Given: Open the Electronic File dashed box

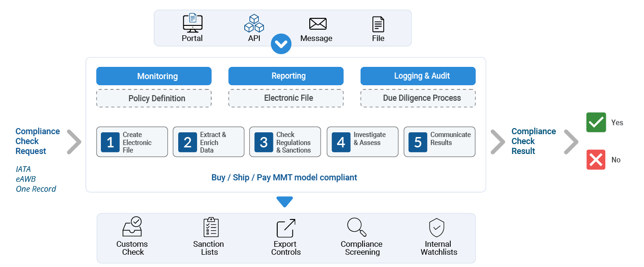Looking at the screenshot, I should pyautogui.click(x=286, y=98).
